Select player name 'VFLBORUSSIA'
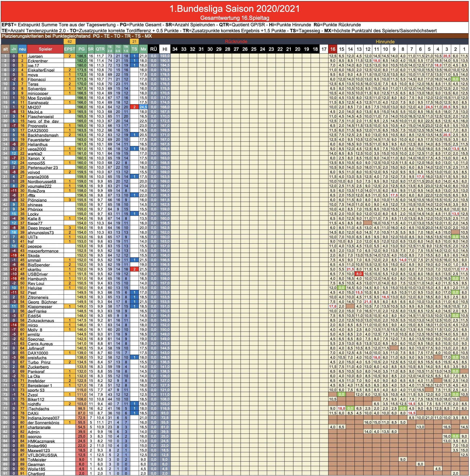This screenshot has width=470, height=476. tap(42, 455)
